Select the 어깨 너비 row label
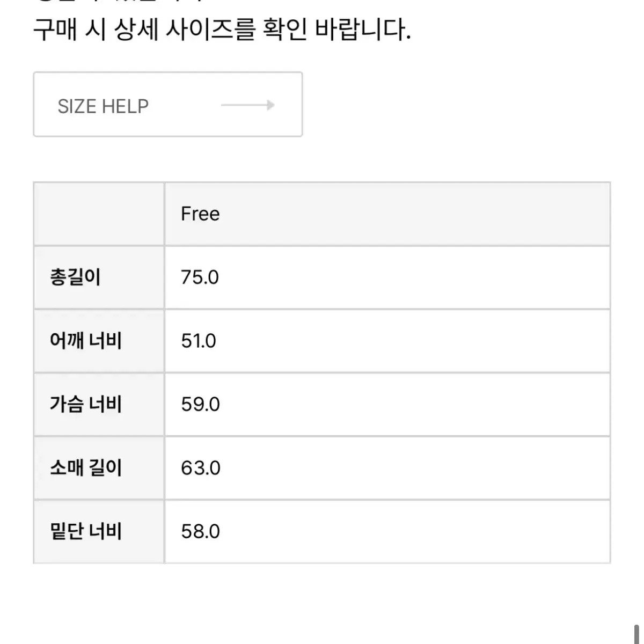The image size is (644, 644). (86, 341)
